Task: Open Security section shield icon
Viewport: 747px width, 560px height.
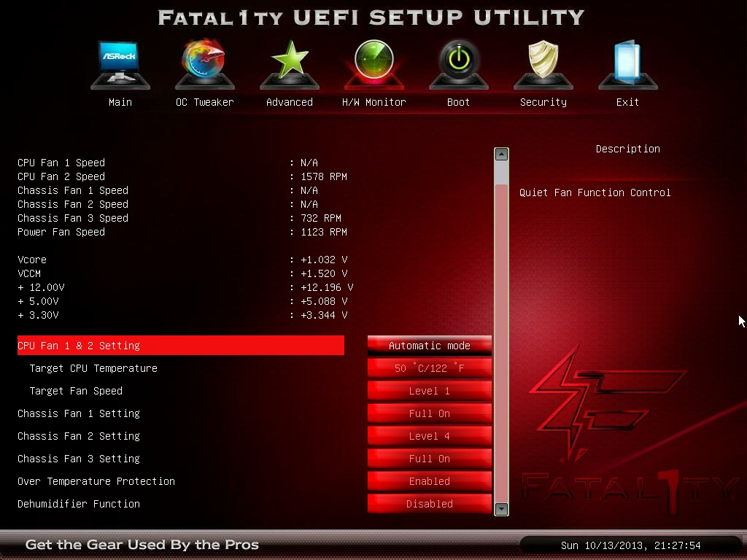Action: pyautogui.click(x=543, y=64)
